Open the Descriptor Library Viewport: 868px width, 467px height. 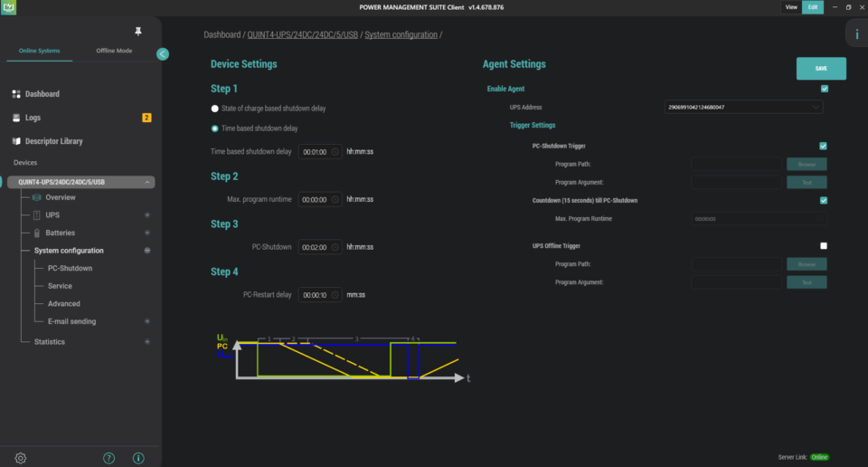point(53,141)
